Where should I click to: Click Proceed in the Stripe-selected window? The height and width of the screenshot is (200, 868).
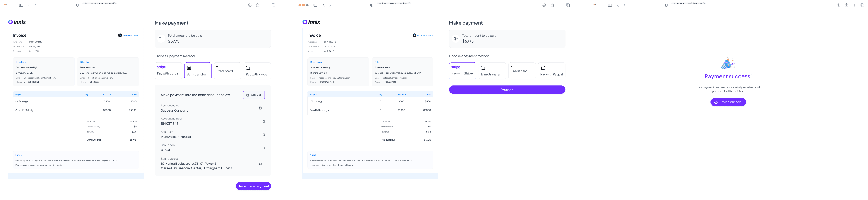pyautogui.click(x=507, y=90)
